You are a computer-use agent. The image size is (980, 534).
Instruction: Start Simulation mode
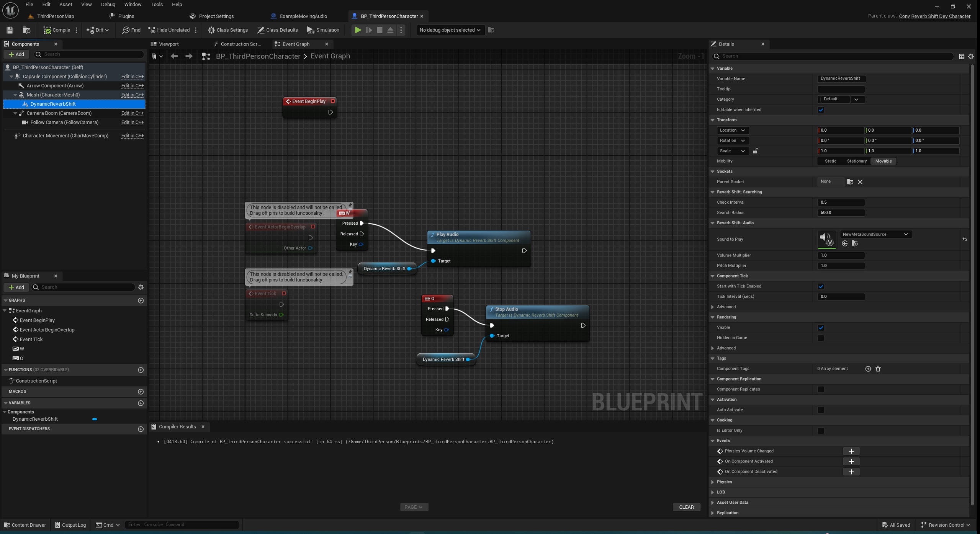[323, 30]
